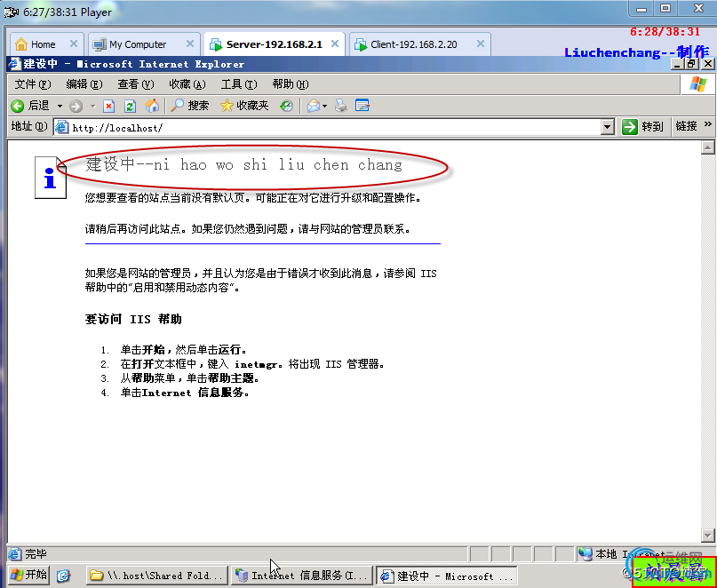Screen dimensions: 717x588
Task: Close the Home tab
Action: pyautogui.click(x=73, y=44)
